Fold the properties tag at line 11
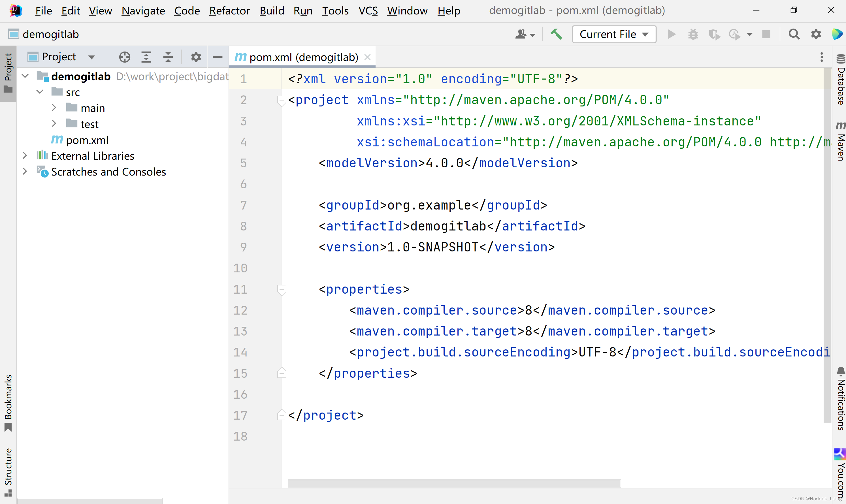The height and width of the screenshot is (504, 846). (x=282, y=289)
